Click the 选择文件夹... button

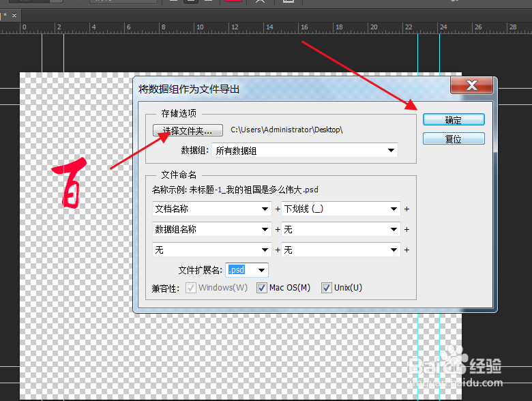[188, 130]
